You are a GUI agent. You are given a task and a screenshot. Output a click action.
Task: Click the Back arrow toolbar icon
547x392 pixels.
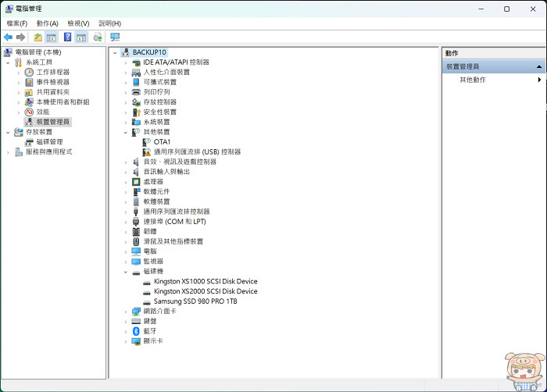pyautogui.click(x=8, y=37)
